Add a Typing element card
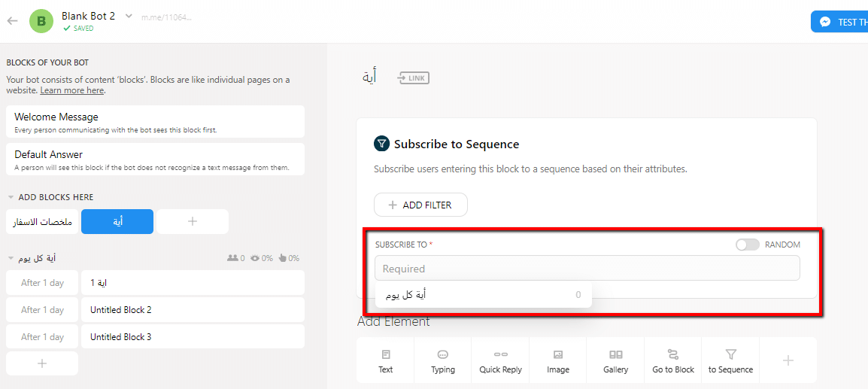This screenshot has height=389, width=868. point(443,360)
